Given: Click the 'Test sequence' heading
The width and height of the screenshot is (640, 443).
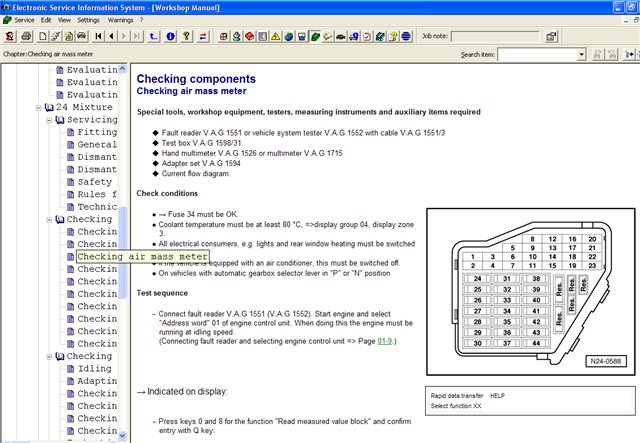Looking at the screenshot, I should 162,293.
